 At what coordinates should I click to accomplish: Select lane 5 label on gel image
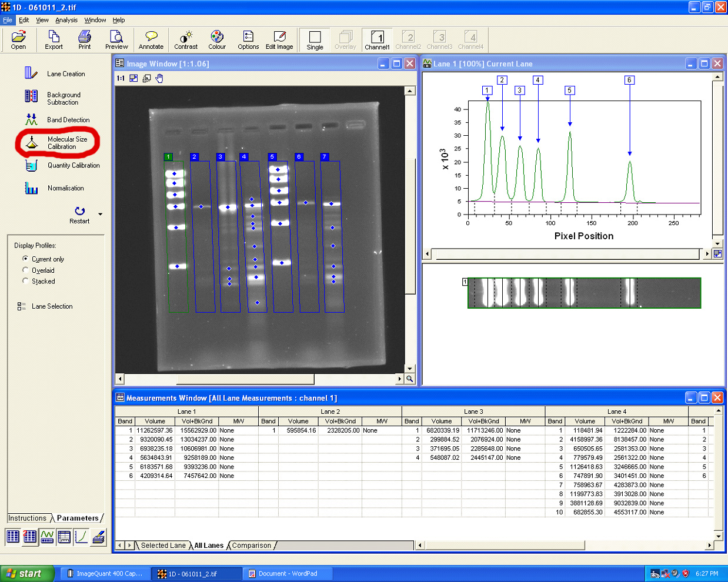tap(272, 157)
